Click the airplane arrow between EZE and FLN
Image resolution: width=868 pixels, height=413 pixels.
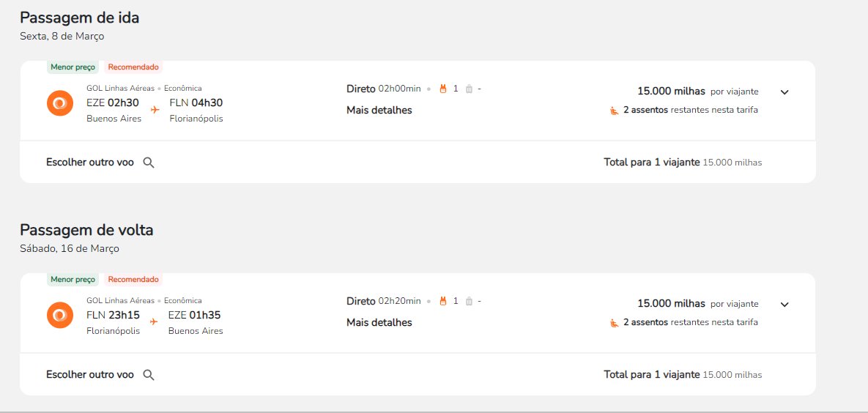(x=155, y=110)
